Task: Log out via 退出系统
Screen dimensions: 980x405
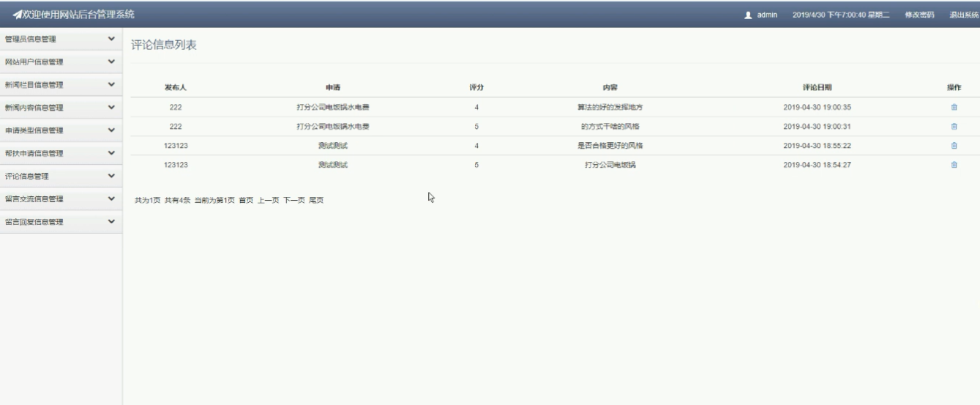Action: coord(963,15)
